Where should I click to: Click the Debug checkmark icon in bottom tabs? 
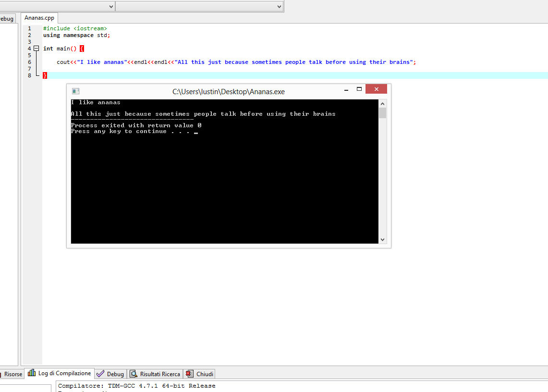(100, 374)
